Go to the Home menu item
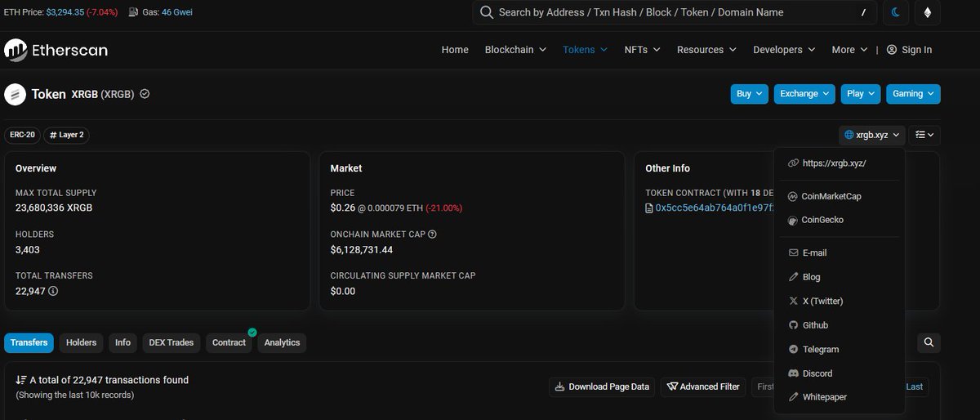980x420 pixels. 455,50
